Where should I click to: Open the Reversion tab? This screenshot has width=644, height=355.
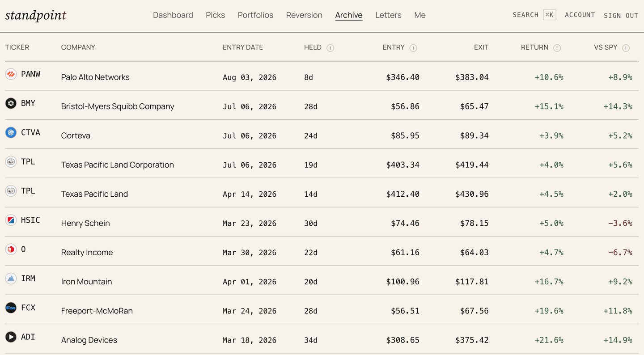(x=304, y=15)
